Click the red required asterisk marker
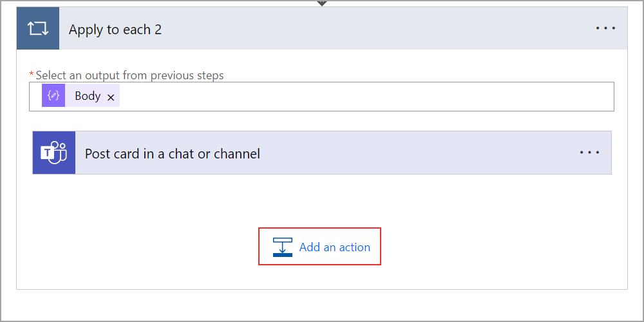 click(32, 75)
